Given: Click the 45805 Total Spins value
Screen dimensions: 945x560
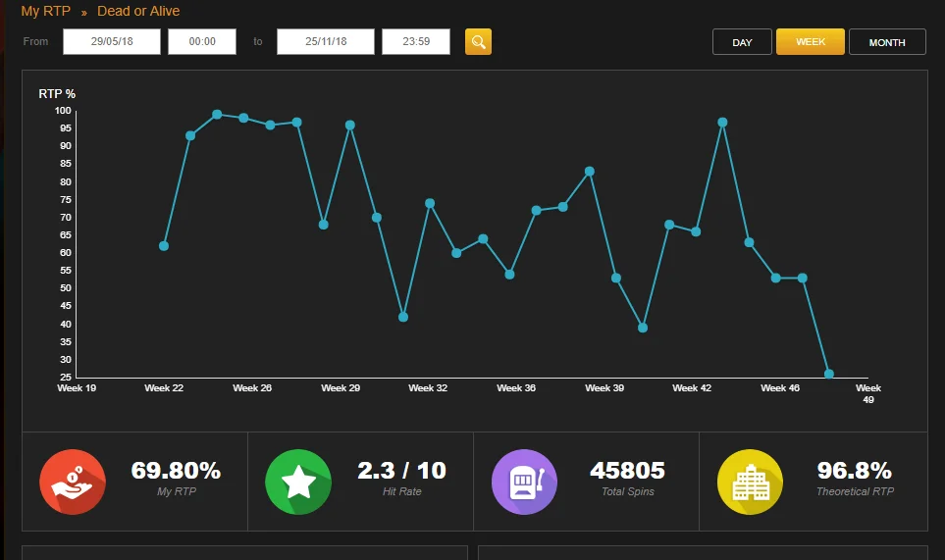Looking at the screenshot, I should click(627, 471).
